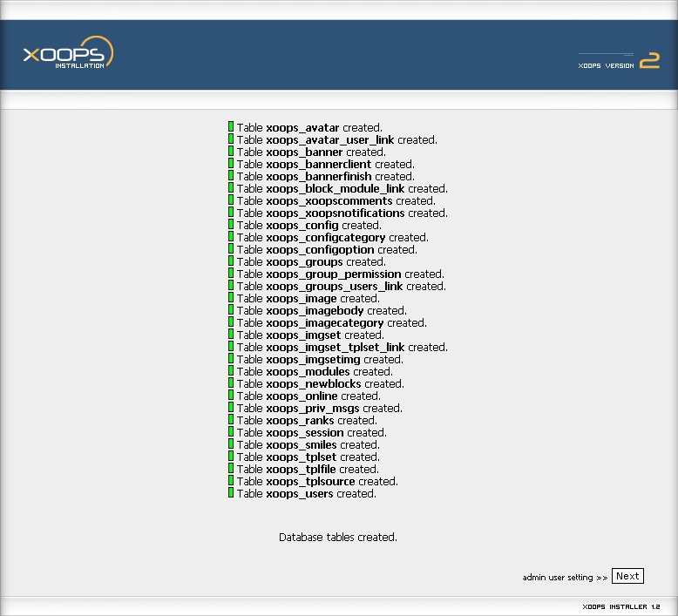678x616 pixels.
Task: Click green status icon beside xoops_smiles
Action: (231, 443)
